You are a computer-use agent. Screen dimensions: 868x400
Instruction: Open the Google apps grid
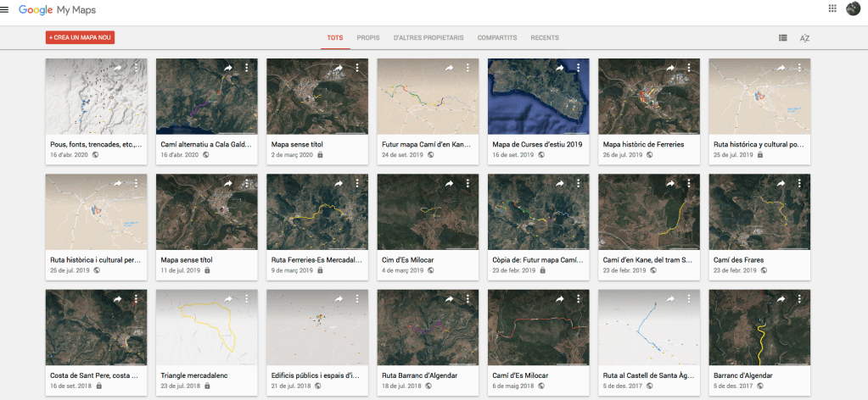click(832, 8)
